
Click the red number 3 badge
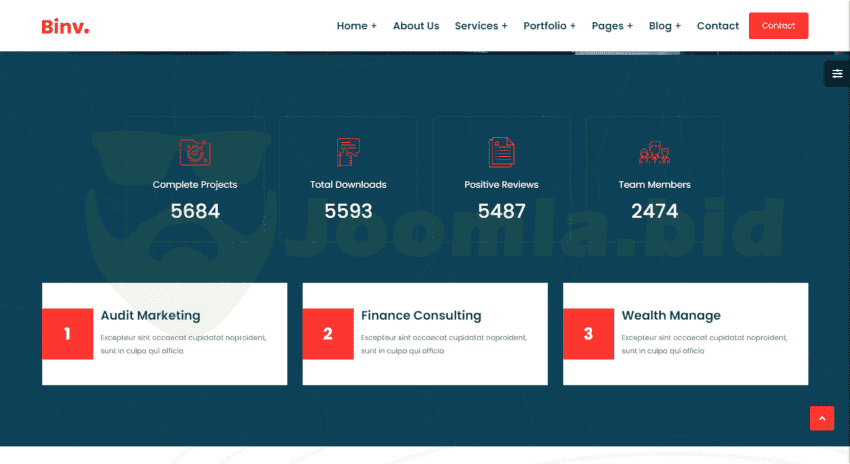coord(588,334)
